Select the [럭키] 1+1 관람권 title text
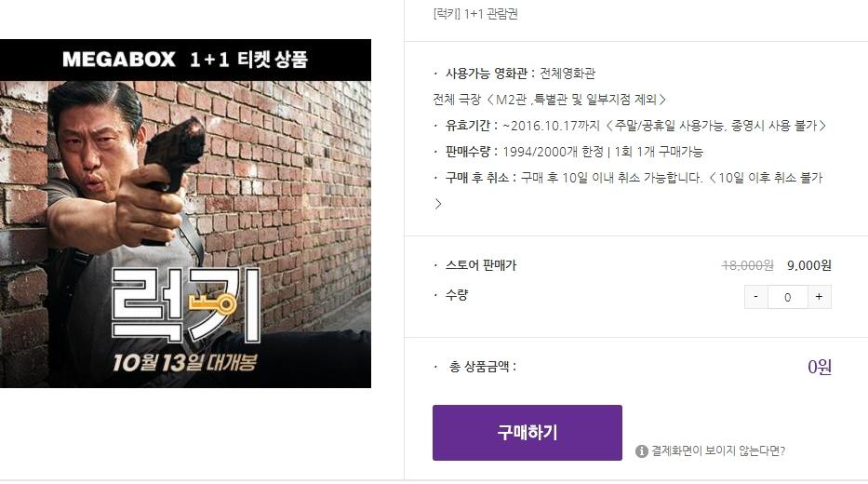868x484 pixels. click(x=475, y=14)
